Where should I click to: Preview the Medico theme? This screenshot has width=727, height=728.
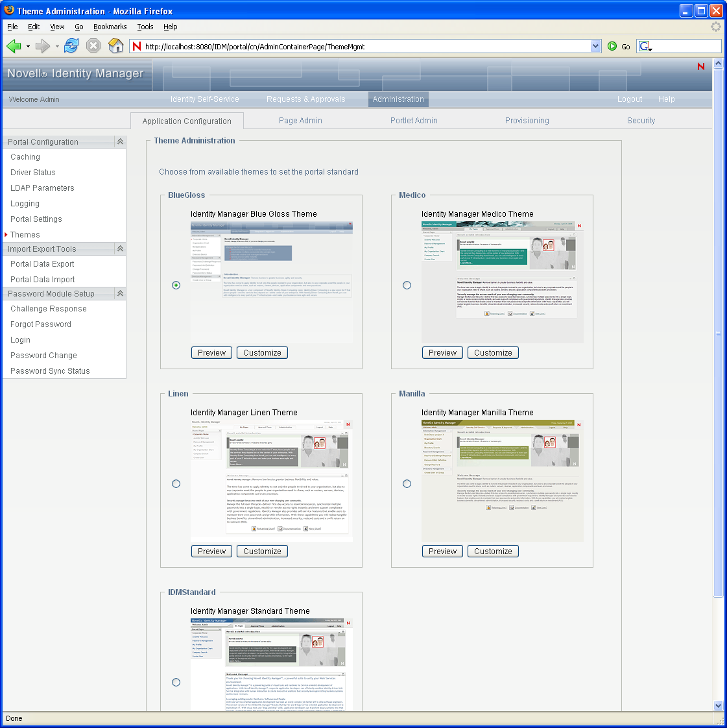[x=442, y=352]
